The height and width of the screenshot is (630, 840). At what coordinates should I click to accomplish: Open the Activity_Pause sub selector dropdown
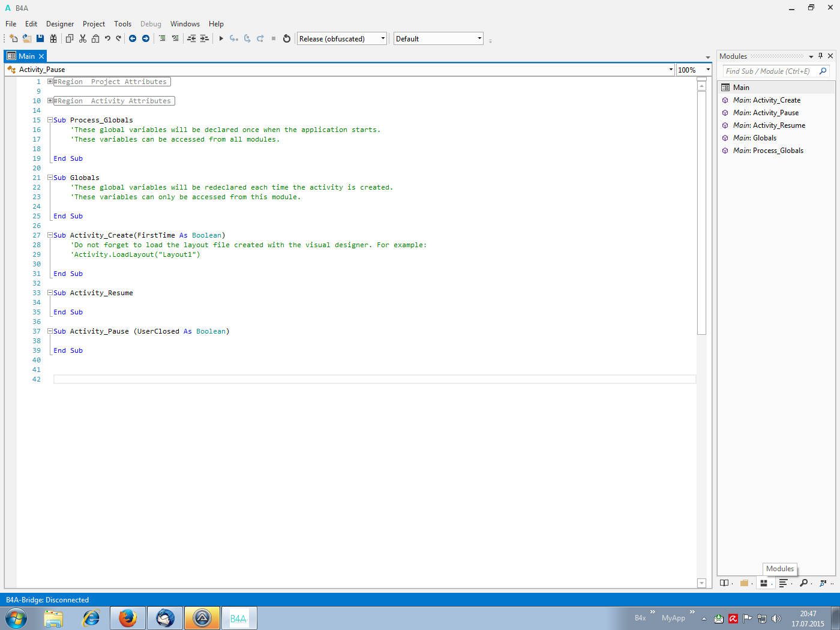(670, 70)
